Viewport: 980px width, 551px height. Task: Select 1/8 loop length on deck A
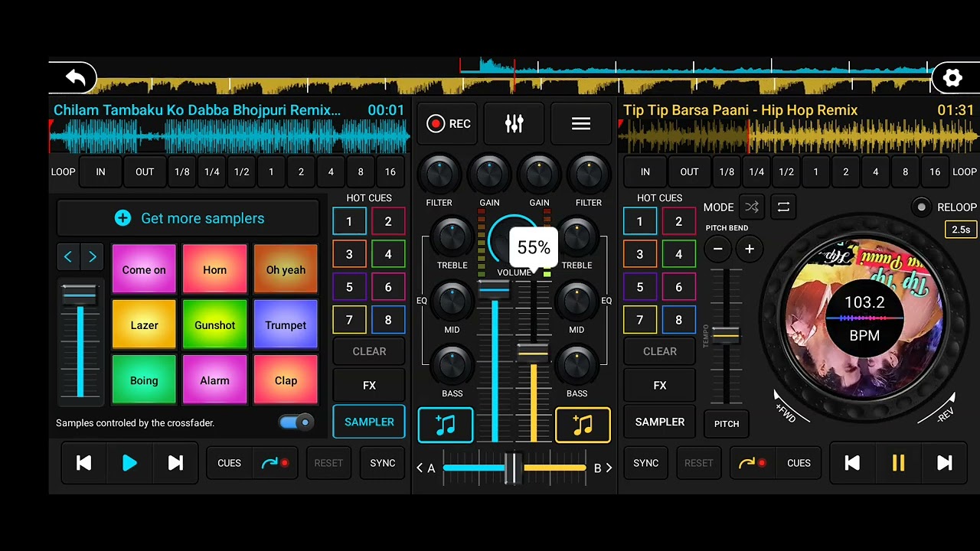(x=182, y=172)
